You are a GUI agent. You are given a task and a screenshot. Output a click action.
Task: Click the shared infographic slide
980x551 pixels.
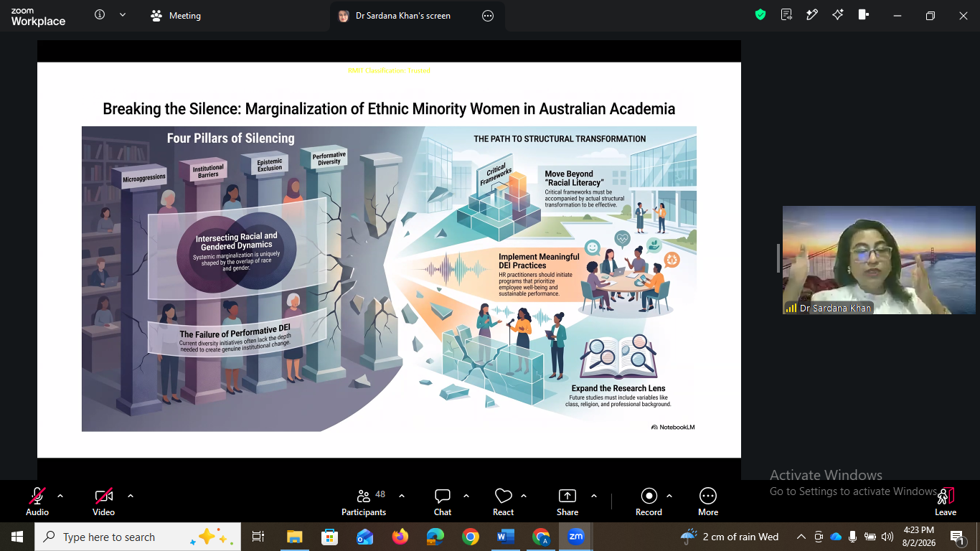(389, 260)
